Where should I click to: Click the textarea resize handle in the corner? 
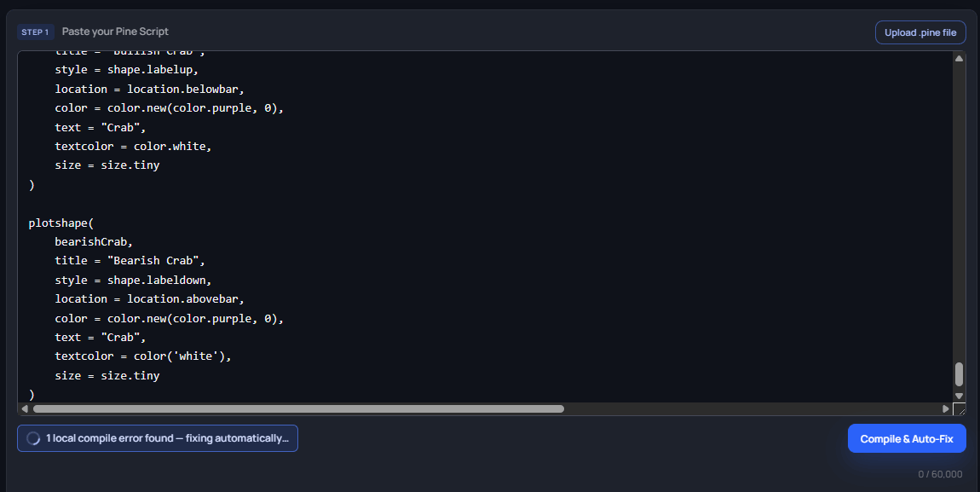pos(960,409)
